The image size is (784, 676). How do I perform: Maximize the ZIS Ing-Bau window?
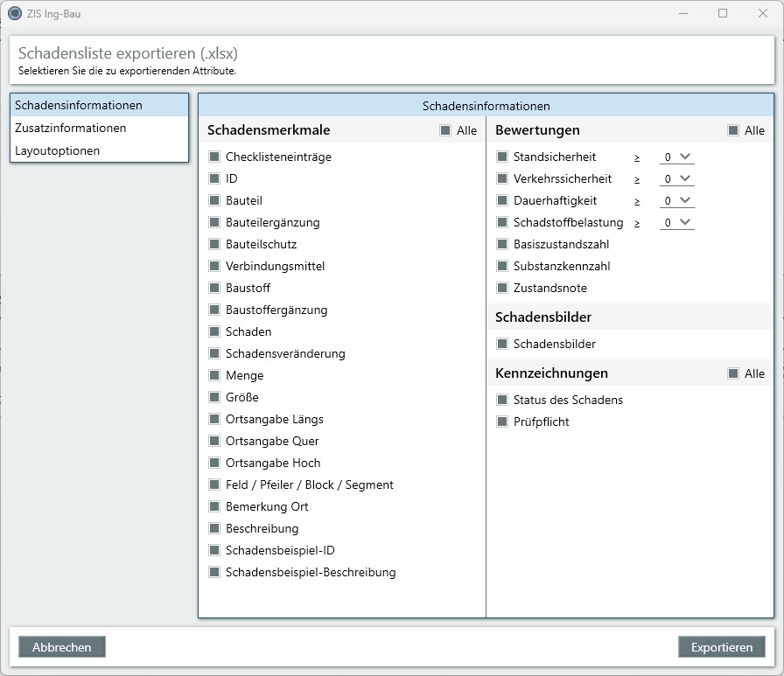pyautogui.click(x=723, y=13)
